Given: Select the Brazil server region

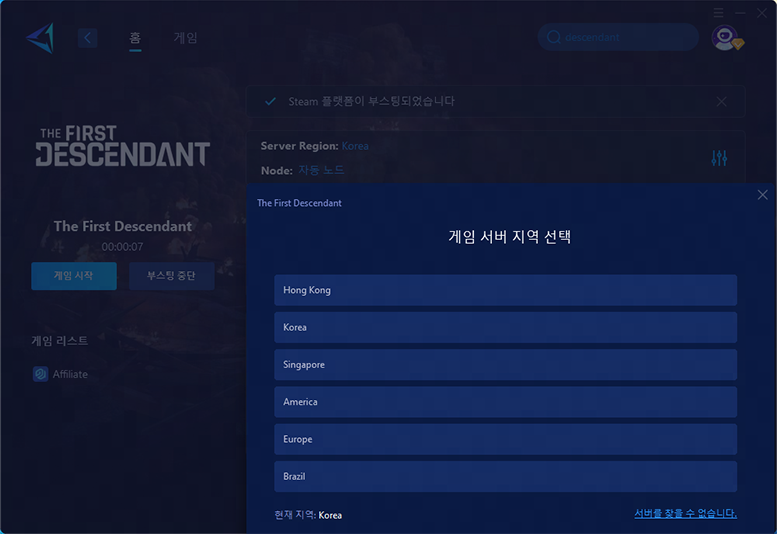Looking at the screenshot, I should (x=505, y=477).
